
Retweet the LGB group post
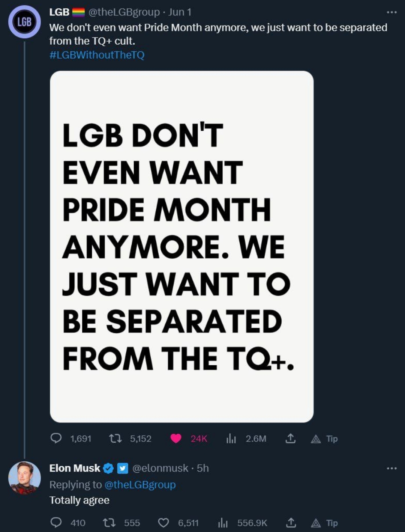tap(115, 438)
